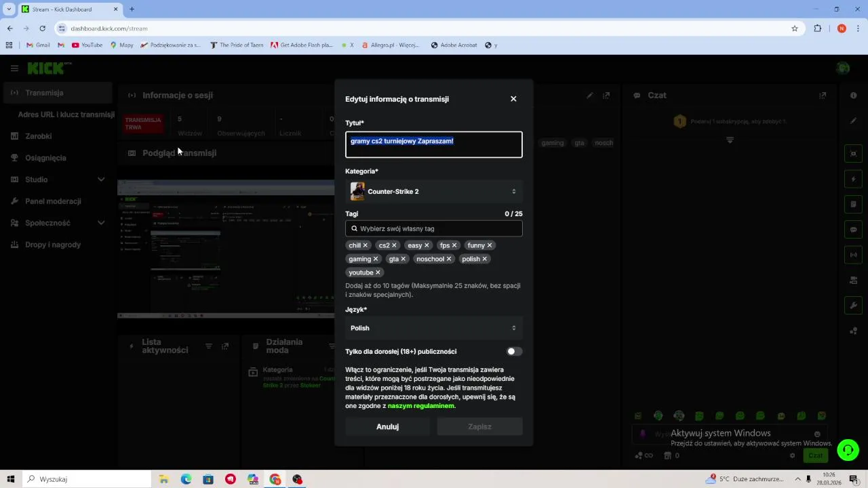The height and width of the screenshot is (488, 868).
Task: Open Adres URL i klucz transmisji
Action: click(66, 115)
